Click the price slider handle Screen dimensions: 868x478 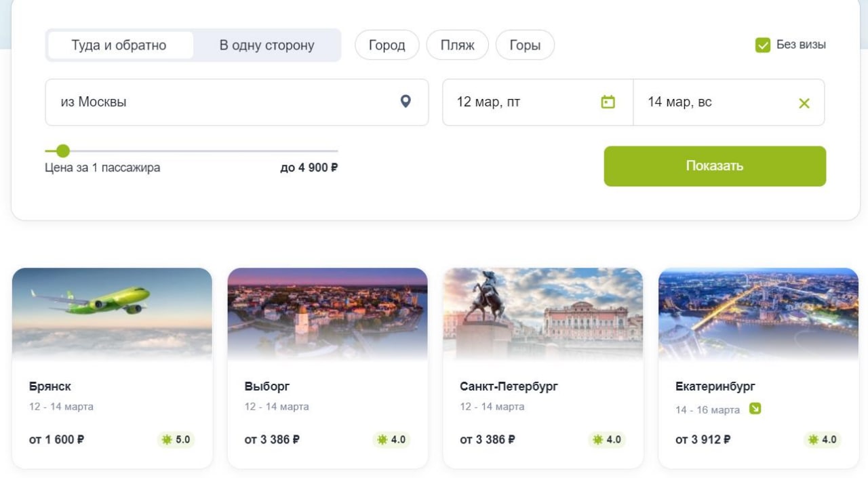62,151
